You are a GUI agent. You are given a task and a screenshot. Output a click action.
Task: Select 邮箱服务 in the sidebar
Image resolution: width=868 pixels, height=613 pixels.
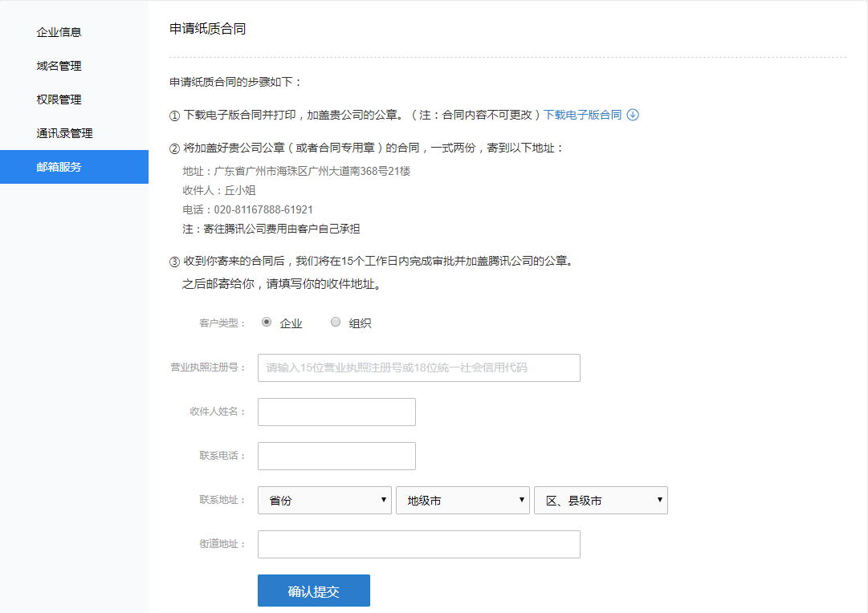pos(59,167)
